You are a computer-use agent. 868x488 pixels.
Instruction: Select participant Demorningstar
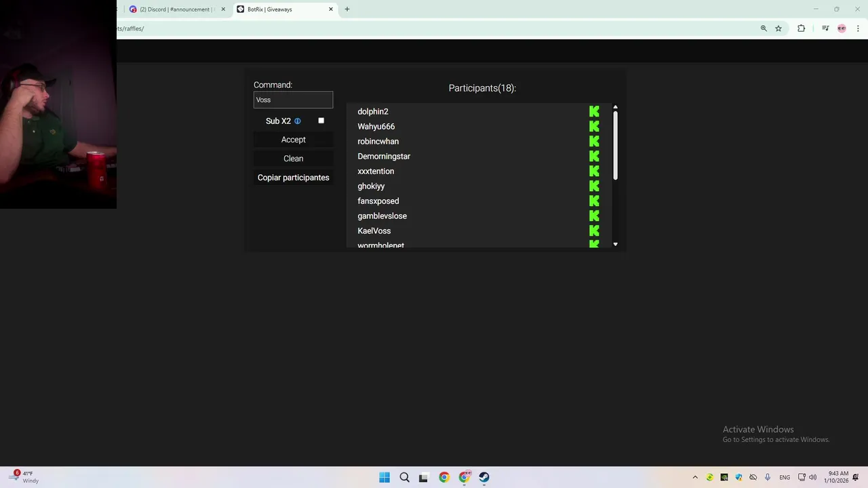coord(384,156)
